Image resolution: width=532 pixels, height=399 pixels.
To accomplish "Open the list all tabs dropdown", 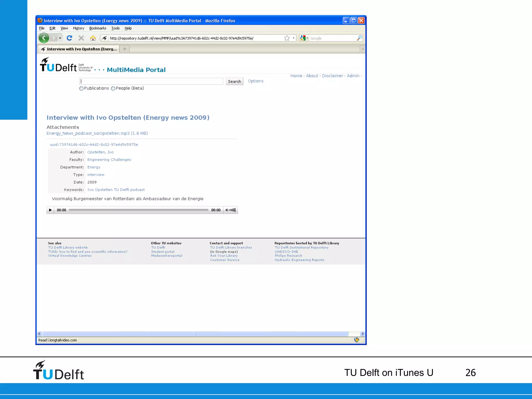I will (363, 49).
